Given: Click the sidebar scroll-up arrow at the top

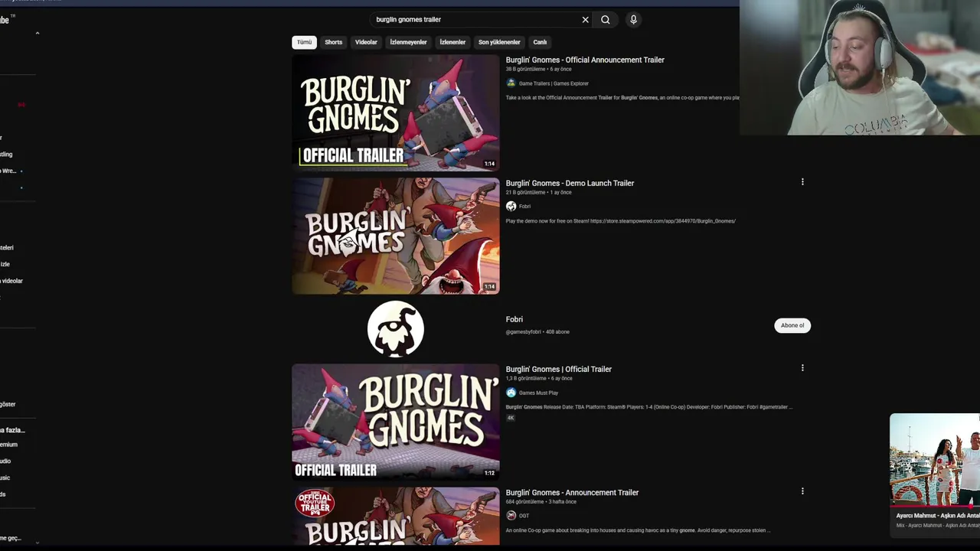Looking at the screenshot, I should 37,34.
